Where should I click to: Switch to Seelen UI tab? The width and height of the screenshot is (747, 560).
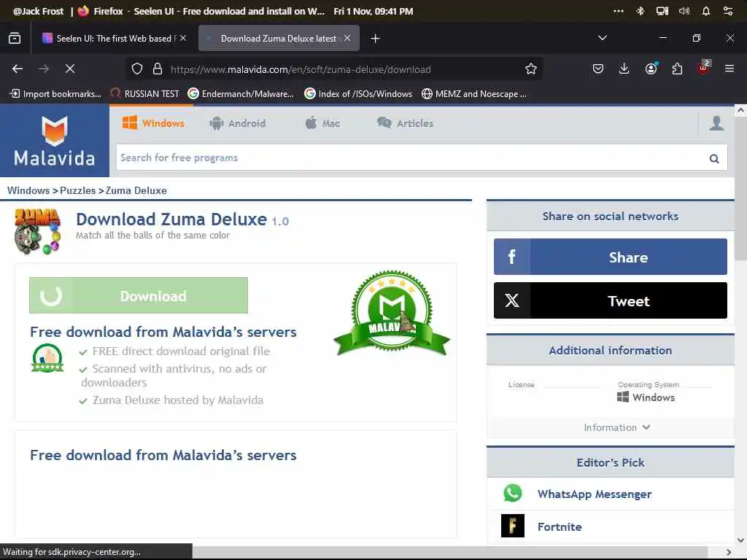click(113, 38)
